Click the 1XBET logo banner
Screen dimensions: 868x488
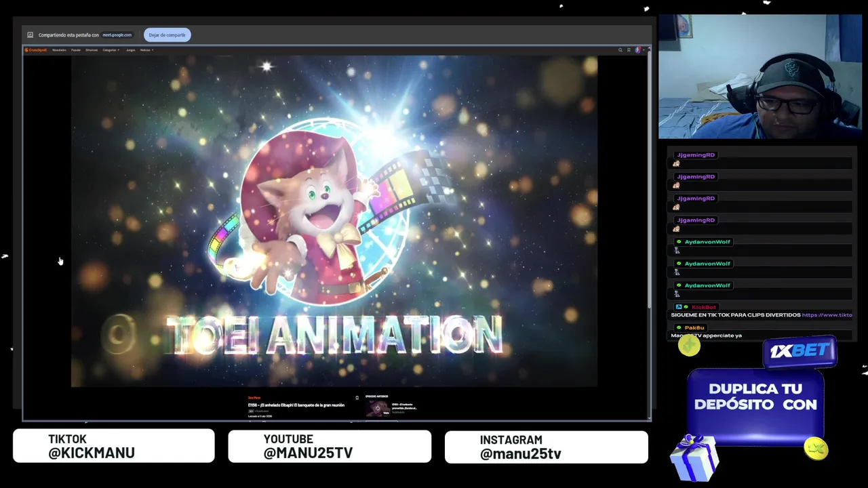pyautogui.click(x=800, y=351)
